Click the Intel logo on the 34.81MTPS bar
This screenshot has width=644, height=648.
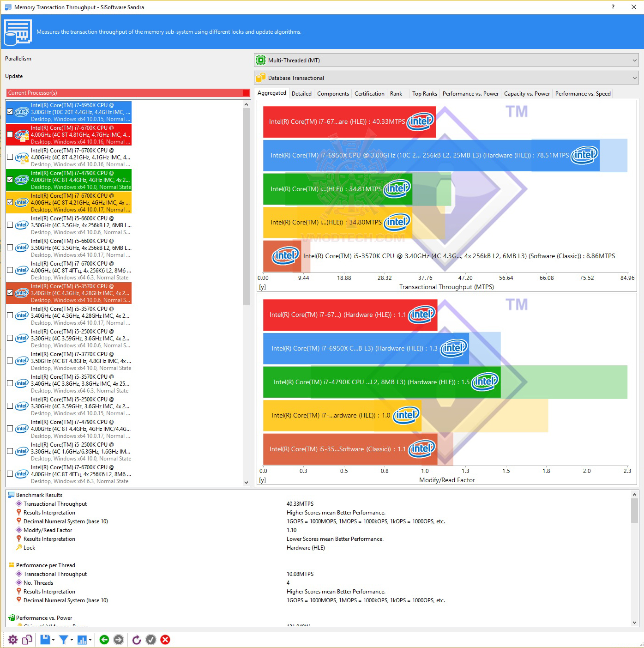point(397,188)
